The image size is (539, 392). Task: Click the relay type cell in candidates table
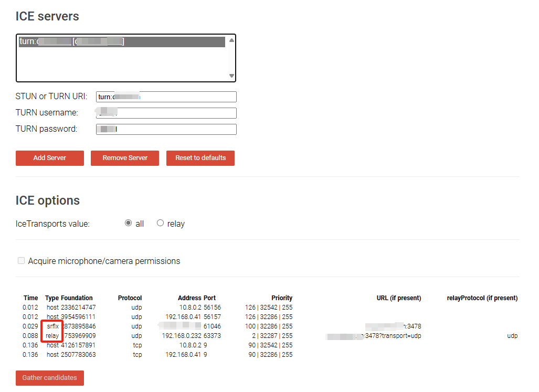pyautogui.click(x=52, y=336)
